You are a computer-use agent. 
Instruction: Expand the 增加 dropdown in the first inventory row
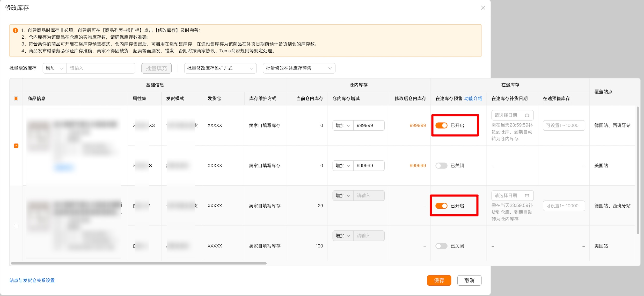pyautogui.click(x=342, y=125)
